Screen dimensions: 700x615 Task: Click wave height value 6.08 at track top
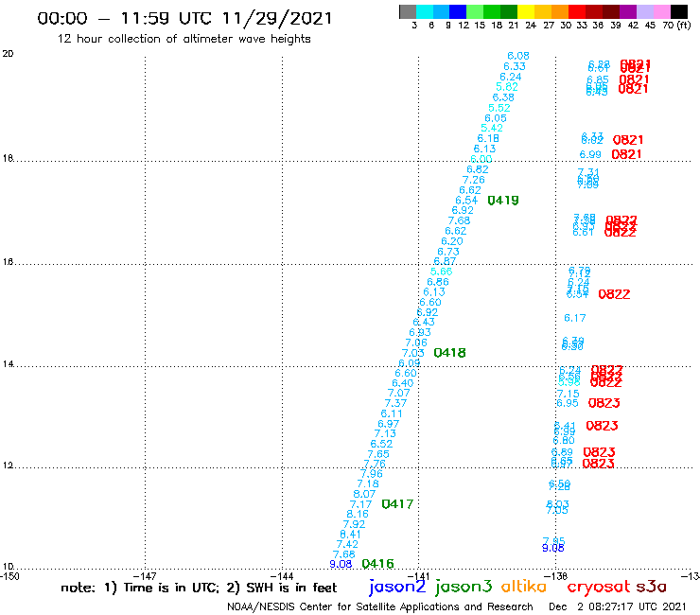518,56
